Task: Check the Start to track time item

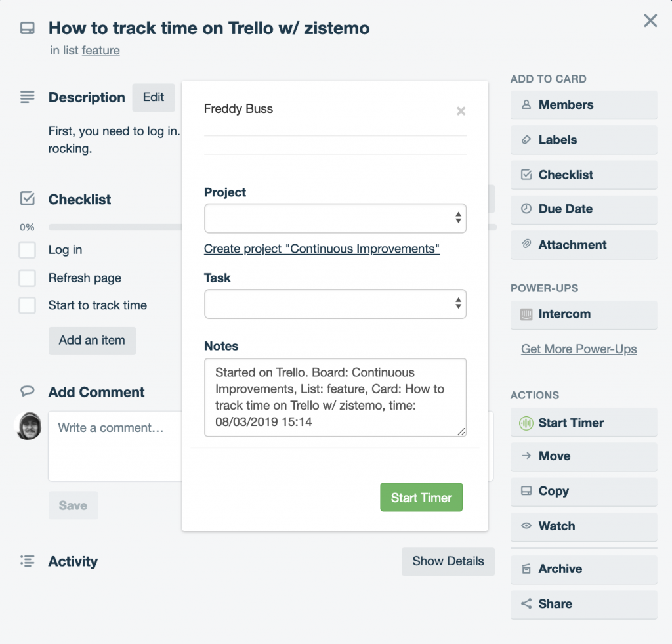Action: [x=28, y=305]
